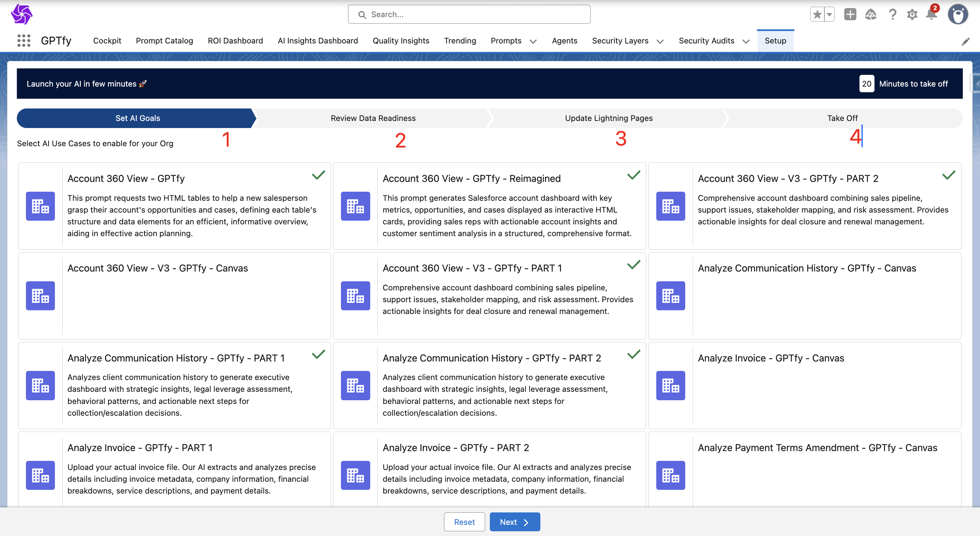The image size is (980, 536).
Task: Open the user profile avatar
Action: click(957, 14)
